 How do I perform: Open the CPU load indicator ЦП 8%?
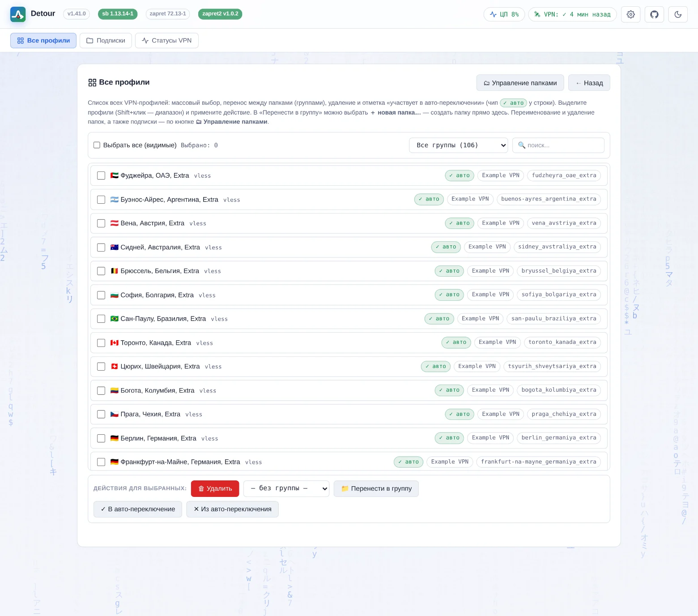coord(504,14)
